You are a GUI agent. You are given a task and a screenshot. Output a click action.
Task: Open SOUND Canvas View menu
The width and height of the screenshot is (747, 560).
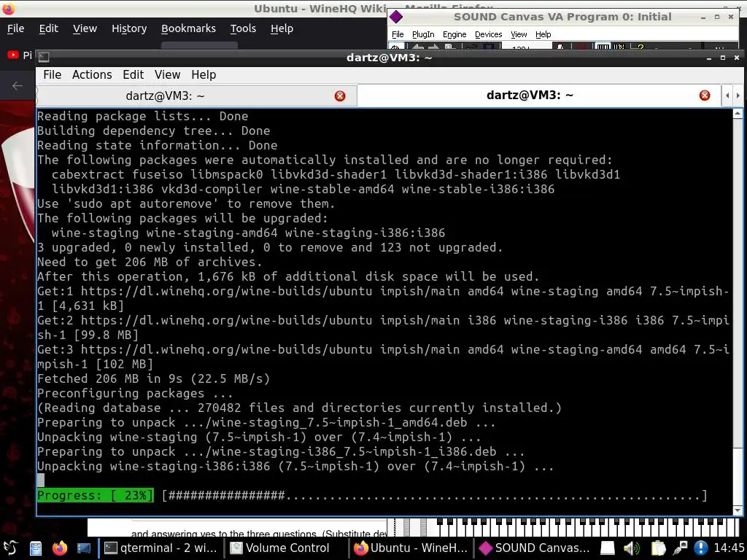(519, 34)
